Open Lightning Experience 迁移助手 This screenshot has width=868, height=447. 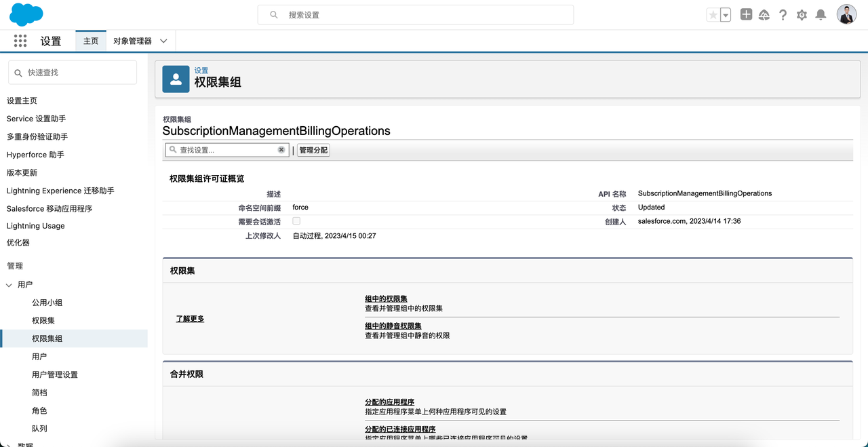[x=60, y=191]
